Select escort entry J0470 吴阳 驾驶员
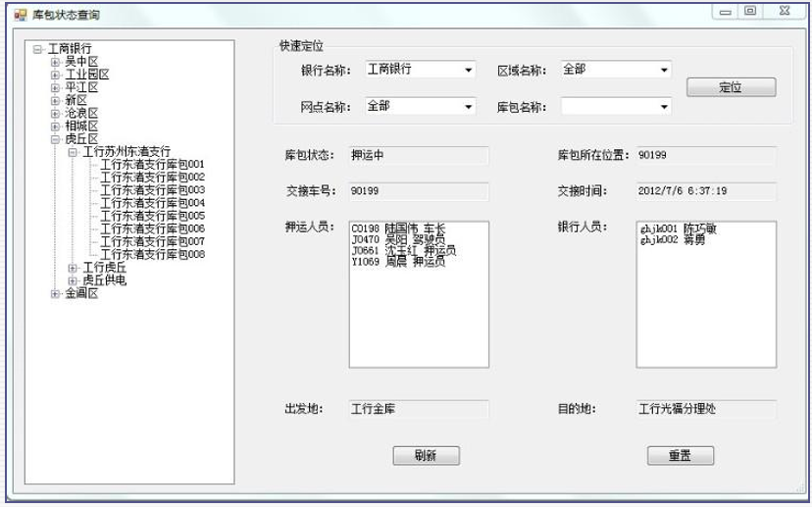Image resolution: width=812 pixels, height=507 pixels. [x=398, y=240]
